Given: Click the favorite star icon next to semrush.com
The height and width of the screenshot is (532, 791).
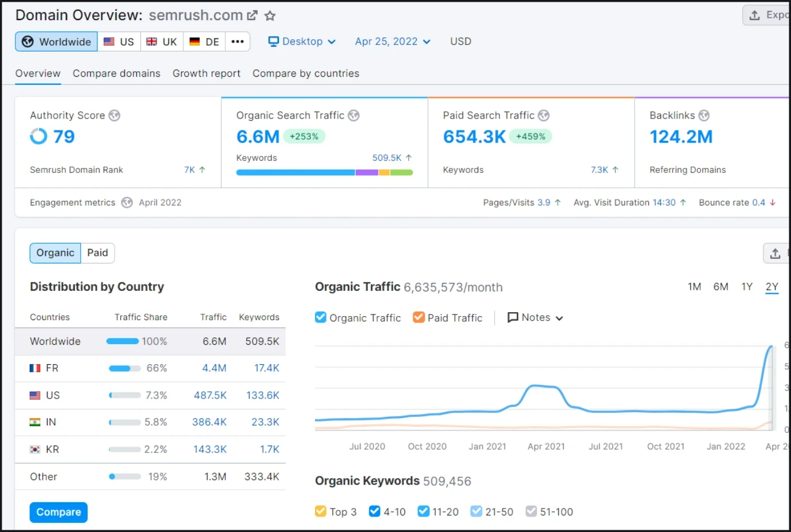Looking at the screenshot, I should tap(270, 16).
